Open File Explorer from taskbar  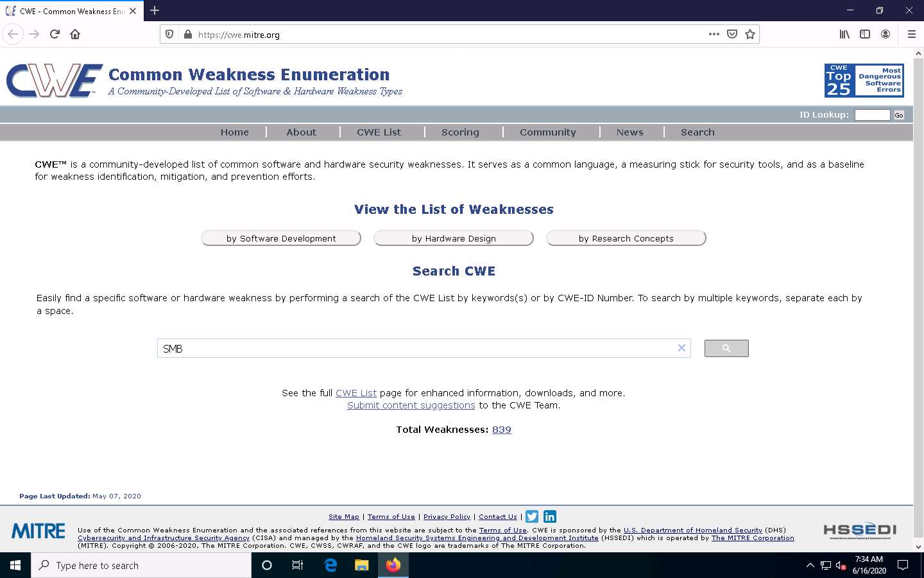[362, 565]
